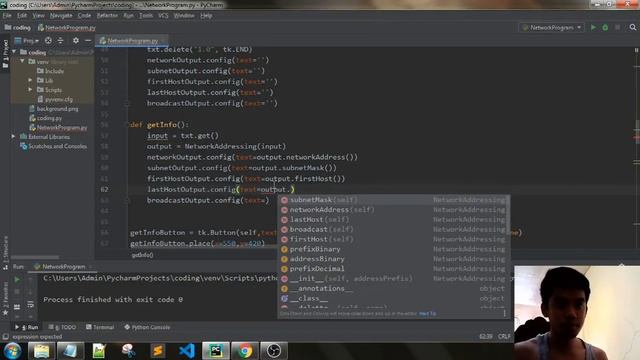Expand the Scripts folder
Viewport: 640px width, 360px height.
click(30, 89)
